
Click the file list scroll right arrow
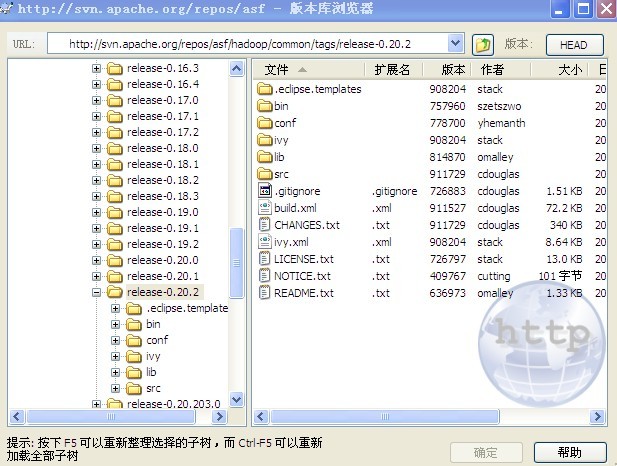(597, 416)
